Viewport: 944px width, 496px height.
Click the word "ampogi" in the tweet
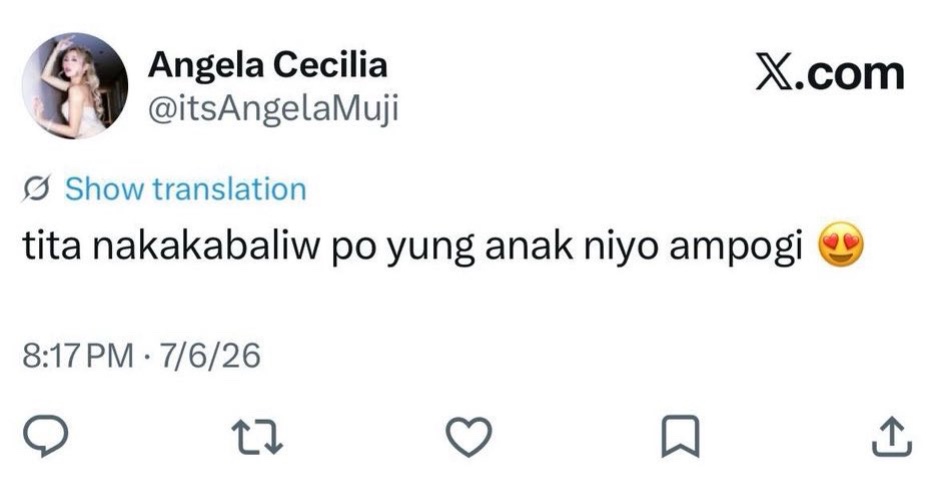coord(736,248)
